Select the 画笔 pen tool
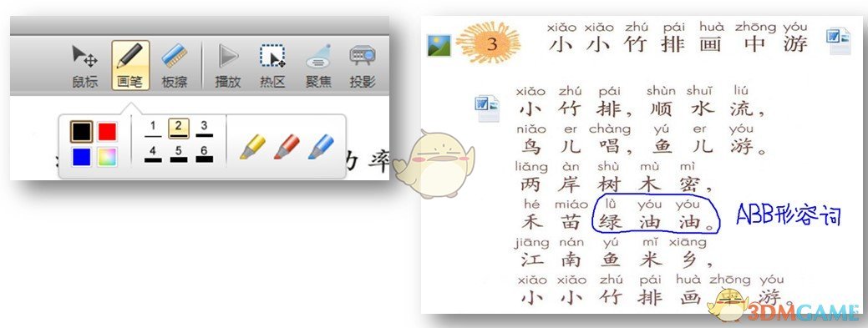Viewport: 868px width, 328px height. point(130,65)
